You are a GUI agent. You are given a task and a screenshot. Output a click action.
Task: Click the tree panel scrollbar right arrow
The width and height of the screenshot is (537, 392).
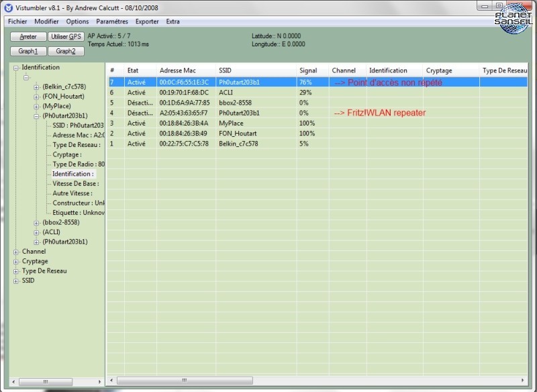99,381
